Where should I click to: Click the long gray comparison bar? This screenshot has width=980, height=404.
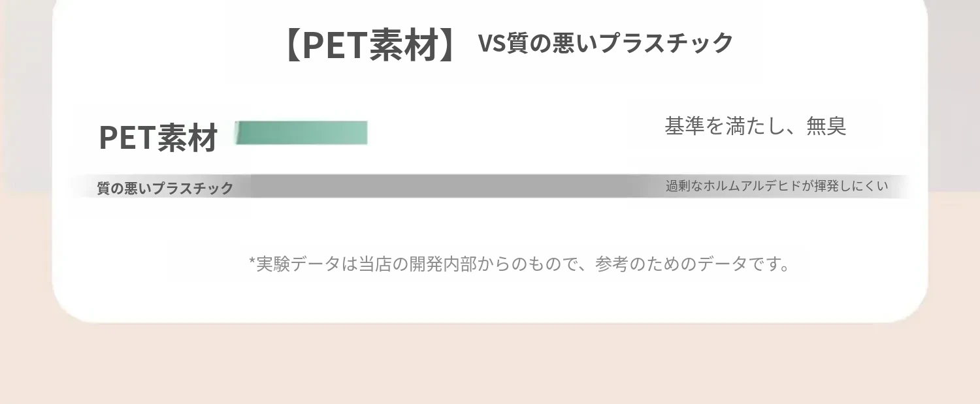[444, 186]
